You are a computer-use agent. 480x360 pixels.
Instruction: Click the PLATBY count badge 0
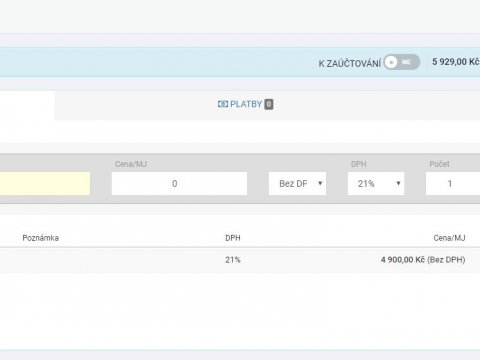(x=269, y=104)
